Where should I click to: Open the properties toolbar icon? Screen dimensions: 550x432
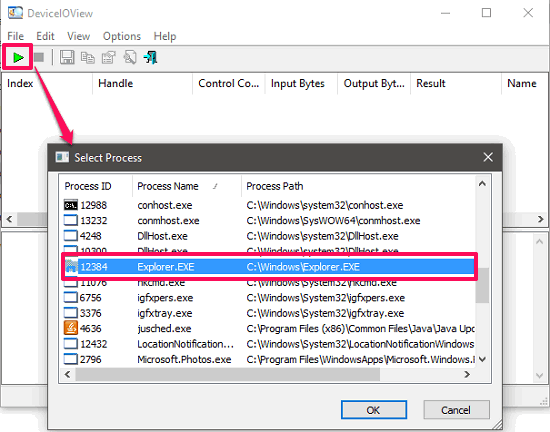click(109, 58)
